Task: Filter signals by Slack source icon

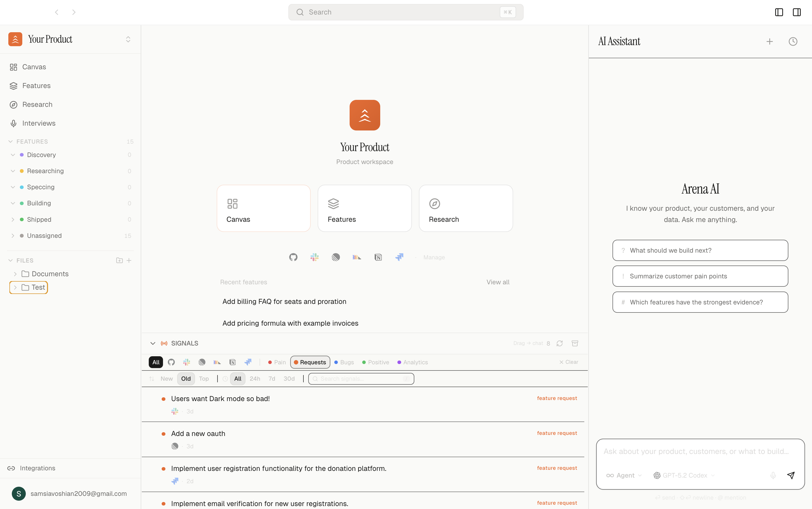Action: point(187,362)
